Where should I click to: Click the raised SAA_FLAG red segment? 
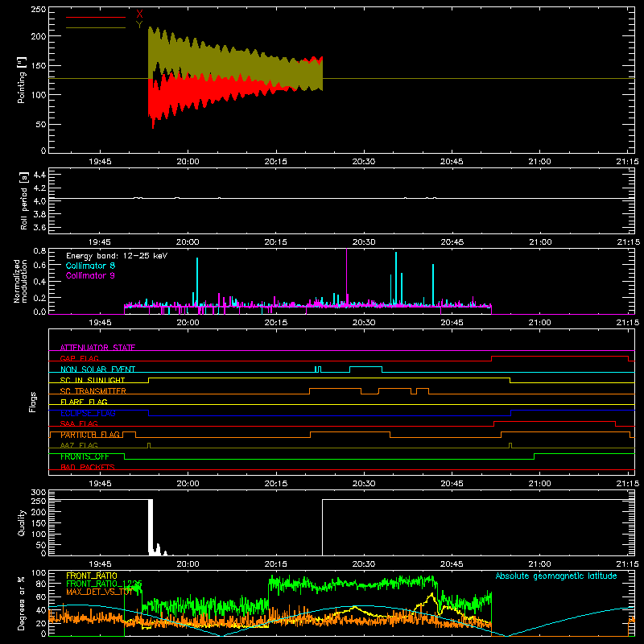[555, 421]
